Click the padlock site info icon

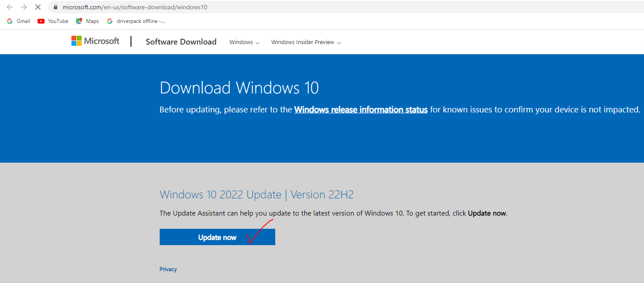[56, 7]
